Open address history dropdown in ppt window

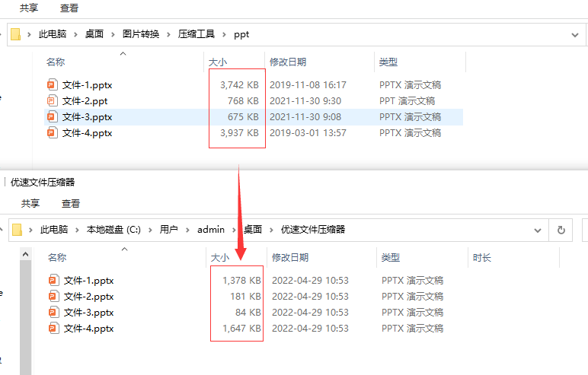[574, 35]
